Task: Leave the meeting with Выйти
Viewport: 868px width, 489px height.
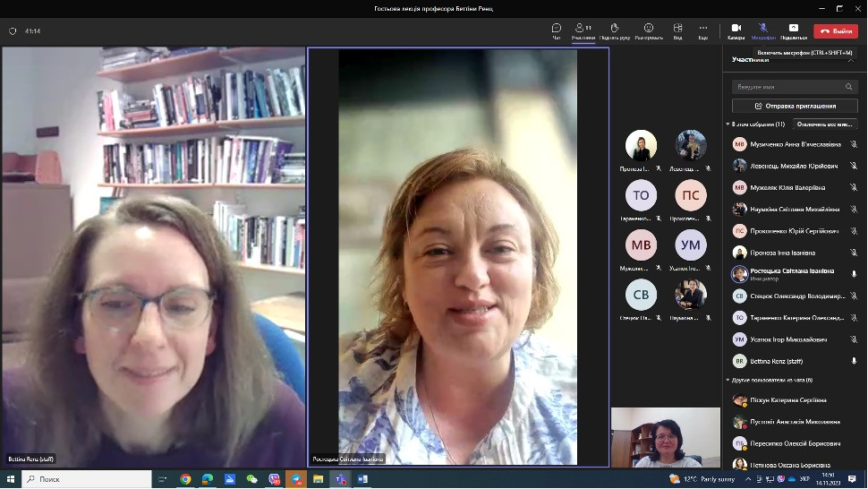Action: coord(836,31)
